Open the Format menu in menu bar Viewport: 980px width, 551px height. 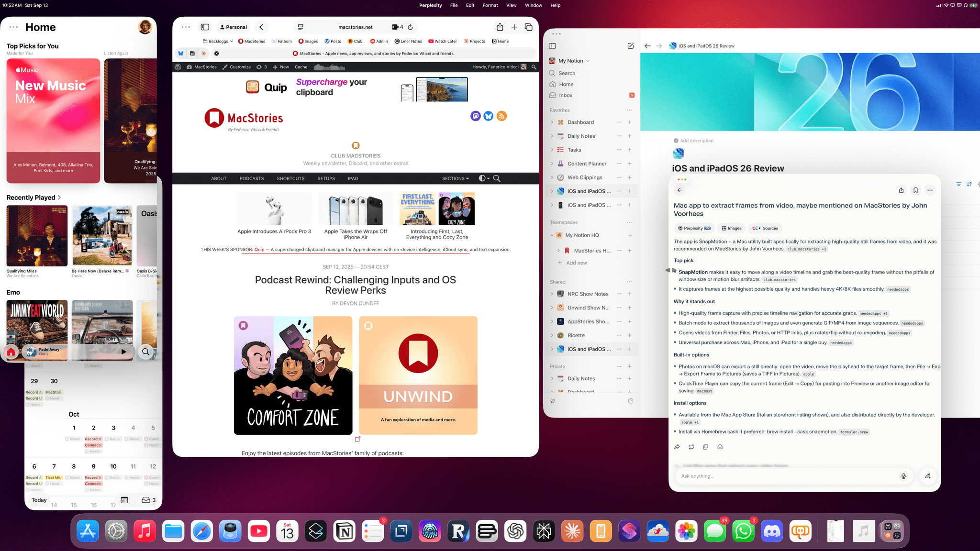490,5
